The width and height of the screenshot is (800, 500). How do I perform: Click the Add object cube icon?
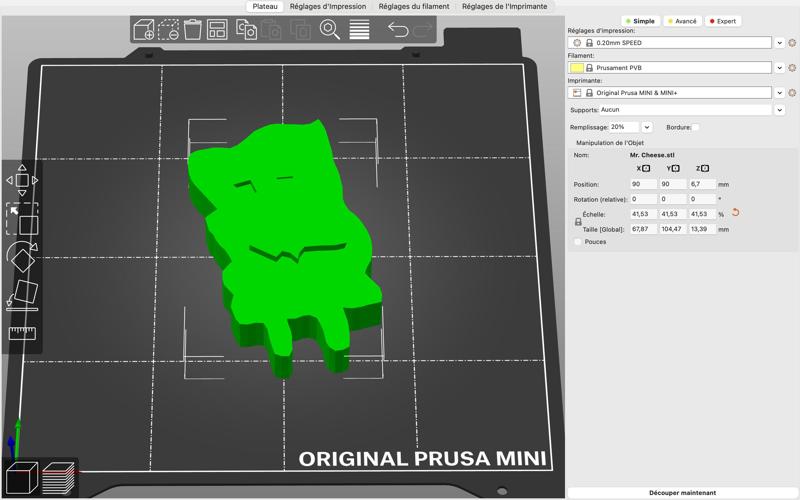point(144,30)
